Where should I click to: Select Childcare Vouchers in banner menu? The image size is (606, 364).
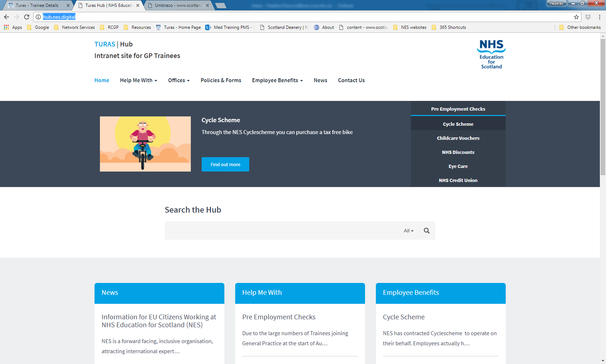coord(458,138)
